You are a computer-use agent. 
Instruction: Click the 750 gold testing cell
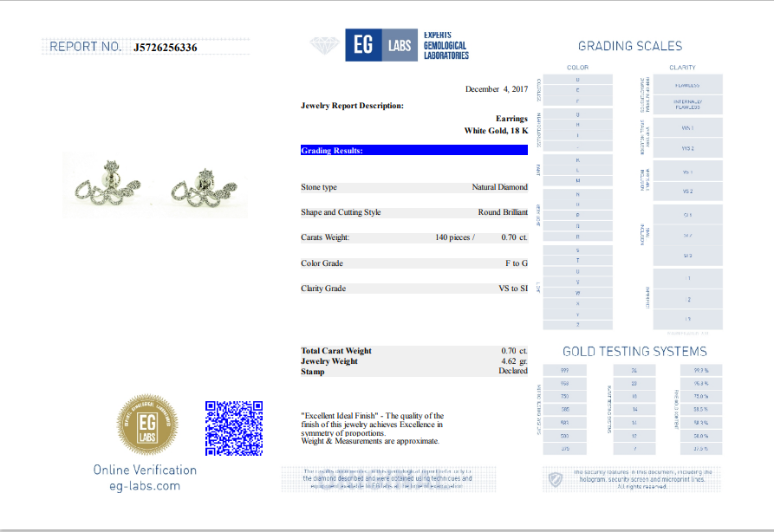(564, 396)
